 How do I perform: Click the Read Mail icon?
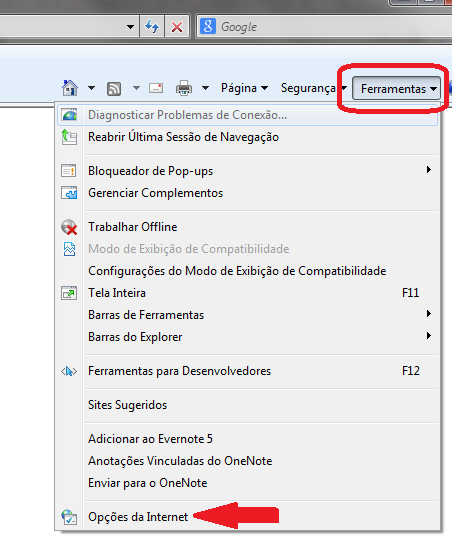(156, 88)
